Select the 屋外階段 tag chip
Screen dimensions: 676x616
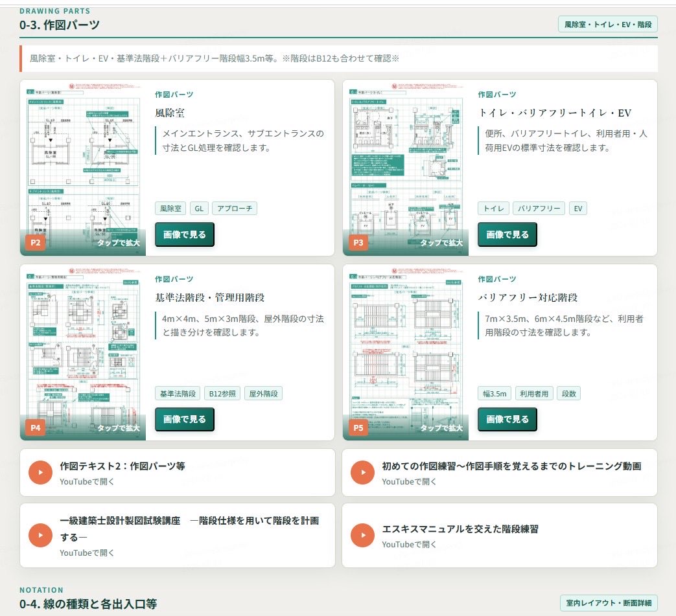click(263, 394)
